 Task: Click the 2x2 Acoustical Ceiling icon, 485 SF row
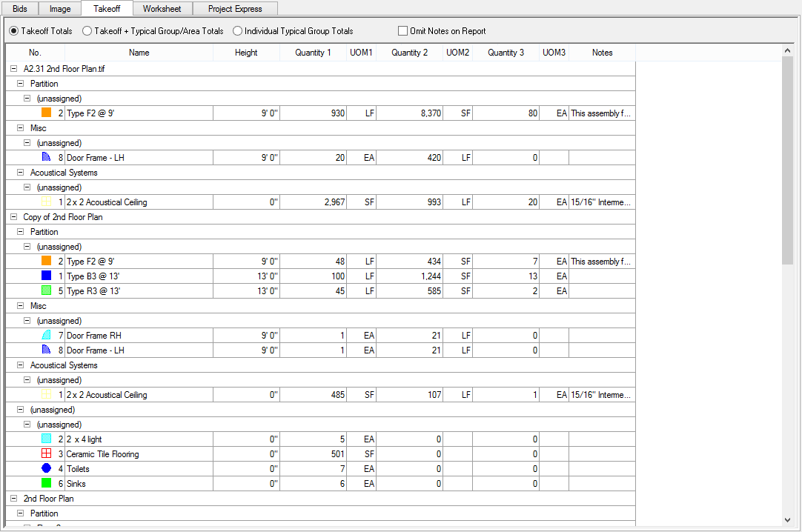coord(47,394)
